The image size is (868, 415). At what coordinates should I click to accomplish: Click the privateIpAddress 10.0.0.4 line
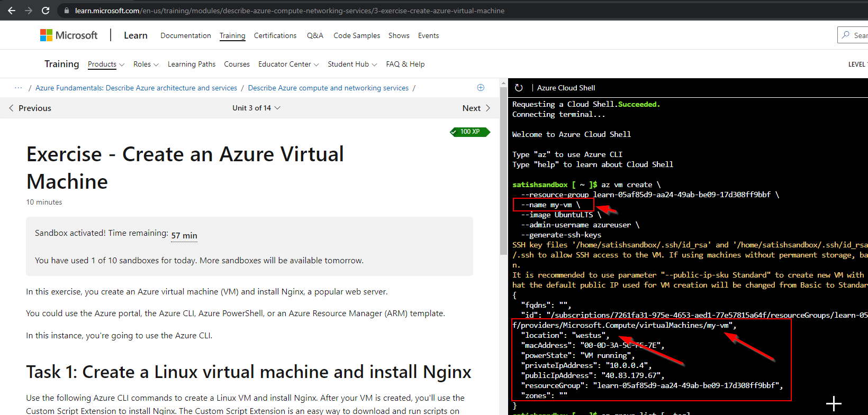pos(586,365)
